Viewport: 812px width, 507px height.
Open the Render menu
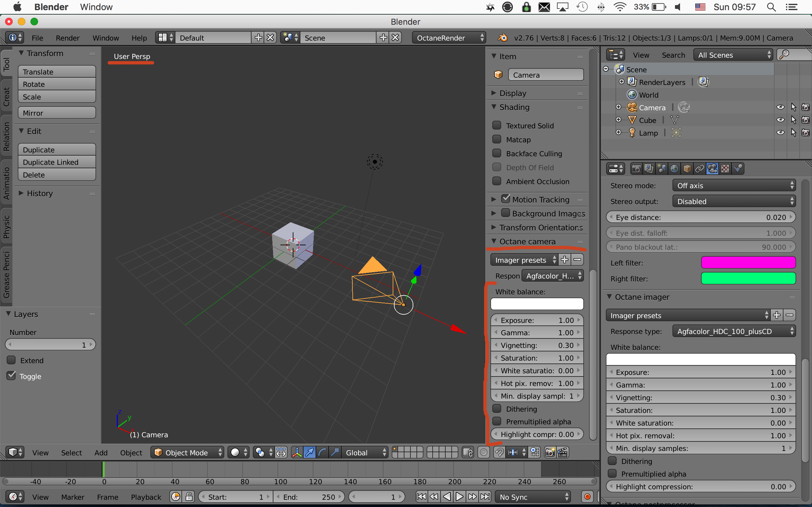(x=68, y=38)
